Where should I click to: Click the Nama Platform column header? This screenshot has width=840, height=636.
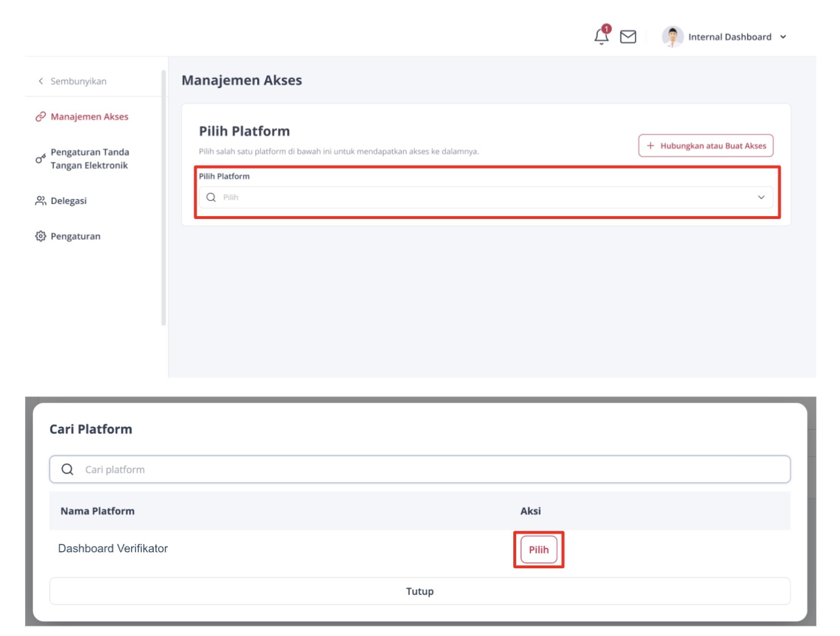click(x=97, y=511)
